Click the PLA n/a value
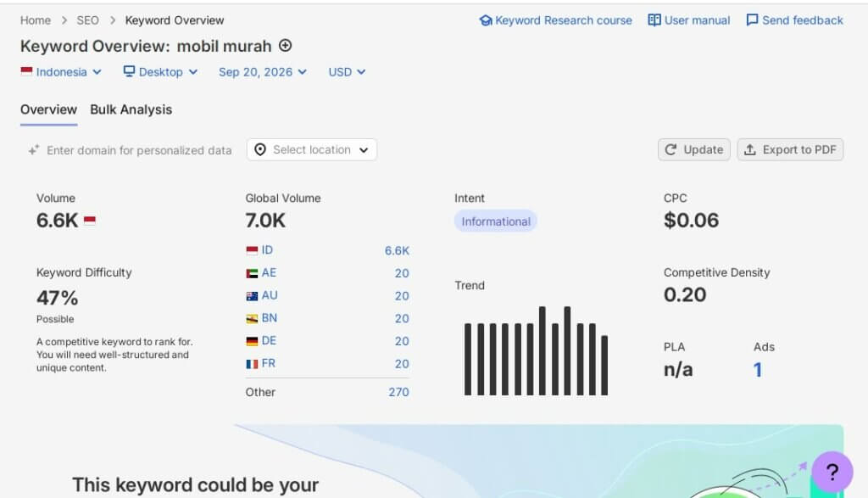868x498 pixels. click(678, 370)
